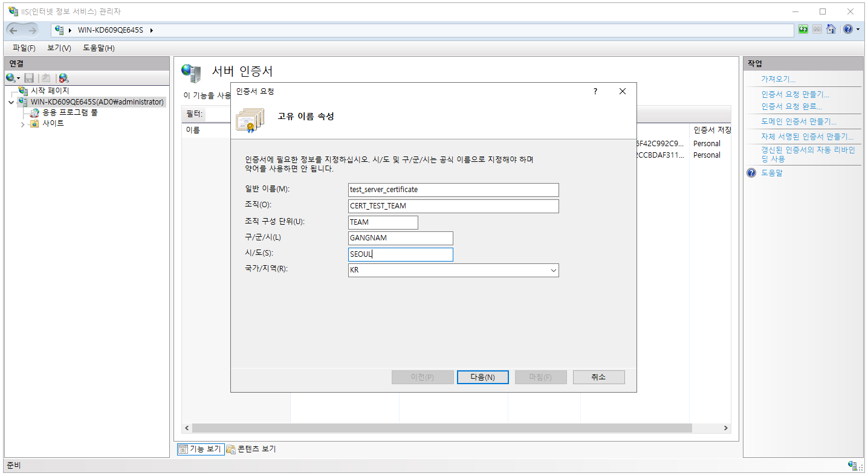Click the home icon in address bar toolbar
Viewport: 868px width, 476px height.
831,29
